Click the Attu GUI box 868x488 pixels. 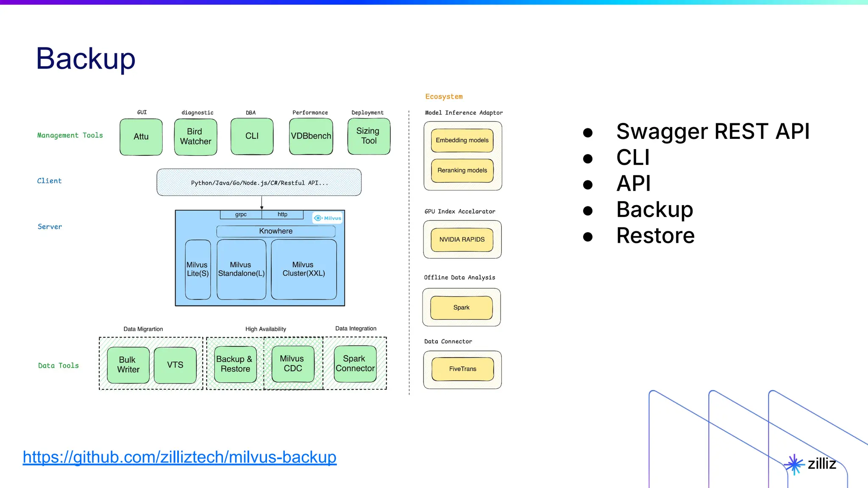point(141,137)
